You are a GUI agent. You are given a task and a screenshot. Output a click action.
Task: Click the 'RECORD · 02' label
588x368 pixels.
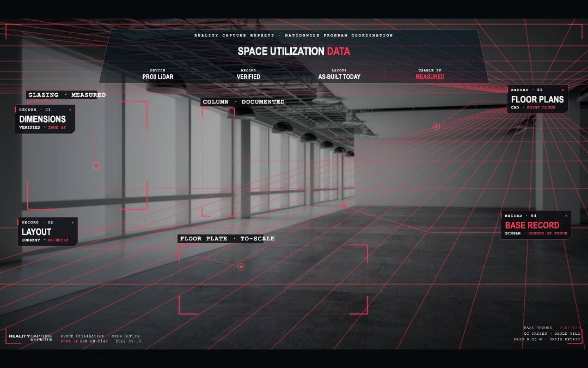(38, 222)
